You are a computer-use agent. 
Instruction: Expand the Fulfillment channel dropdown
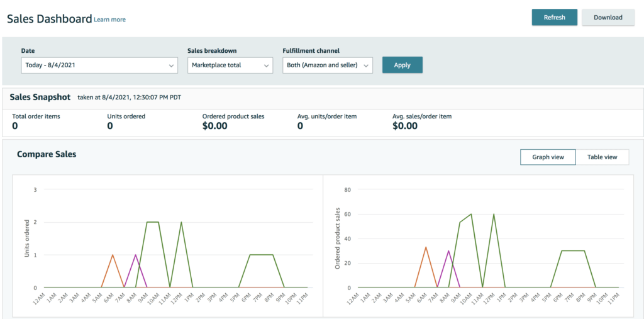pos(327,65)
